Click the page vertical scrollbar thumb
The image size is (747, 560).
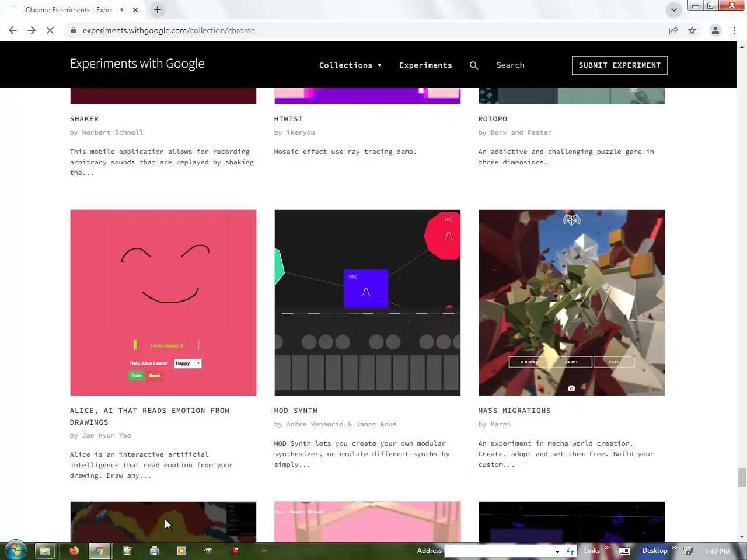[742, 477]
